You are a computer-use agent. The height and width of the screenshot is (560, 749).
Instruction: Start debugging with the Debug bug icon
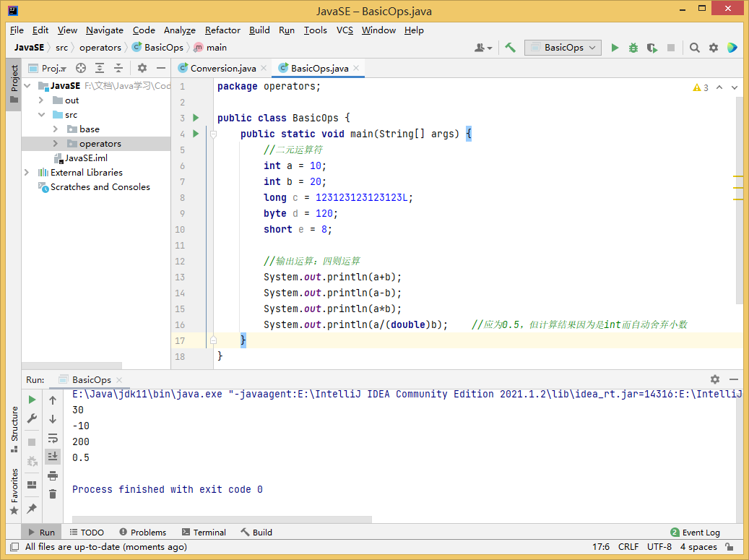coord(633,48)
